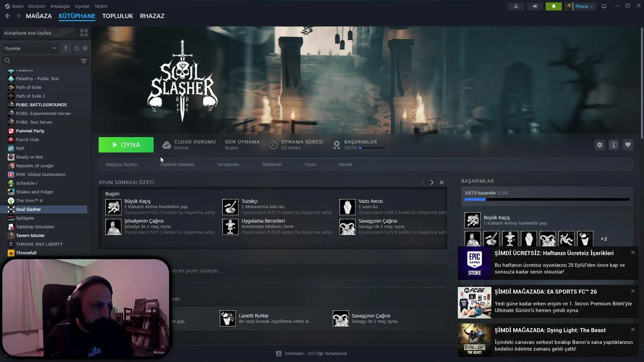Select Pummel Party in library
This screenshot has width=644, height=362.
[30, 131]
